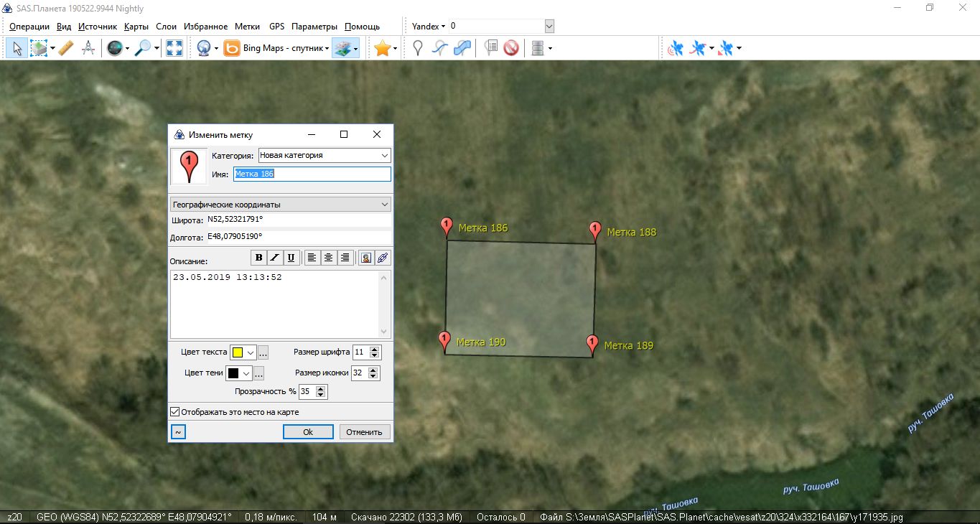
Task: Open the favorites star icon
Action: [x=382, y=48]
